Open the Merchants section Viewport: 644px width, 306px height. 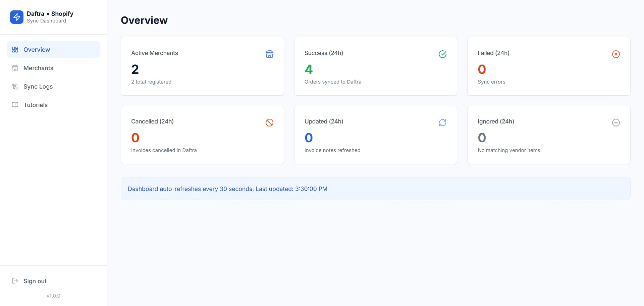click(x=38, y=68)
